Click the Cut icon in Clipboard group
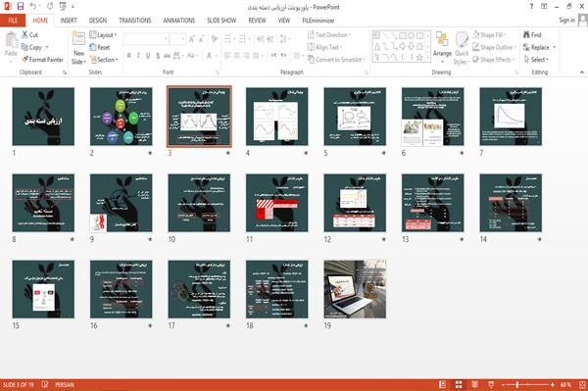The image size is (588, 391). (x=29, y=35)
